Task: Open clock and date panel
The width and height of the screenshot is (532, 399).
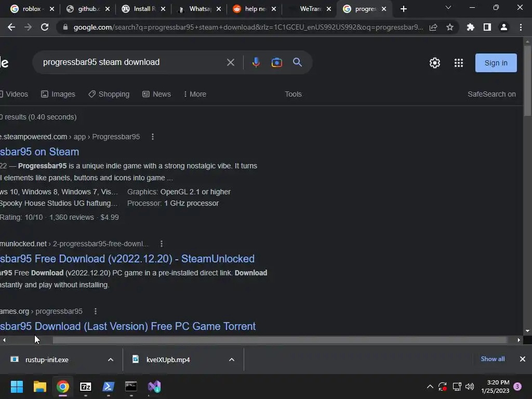Action: pyautogui.click(x=495, y=387)
